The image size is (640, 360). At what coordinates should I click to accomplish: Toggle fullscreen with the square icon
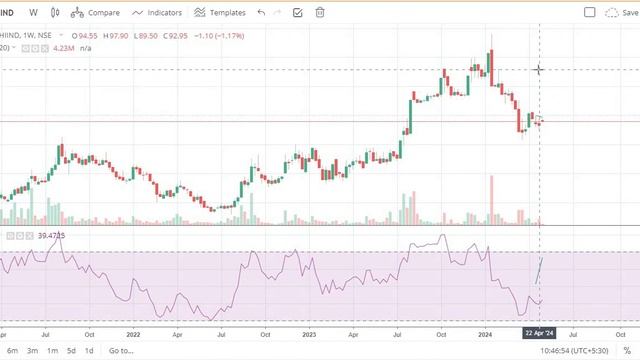[589, 13]
